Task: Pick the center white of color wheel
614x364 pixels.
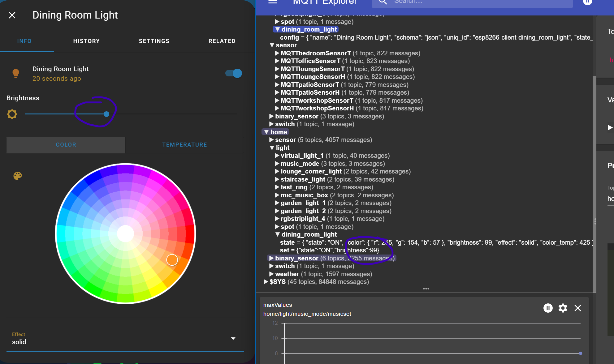Action: coord(125,233)
